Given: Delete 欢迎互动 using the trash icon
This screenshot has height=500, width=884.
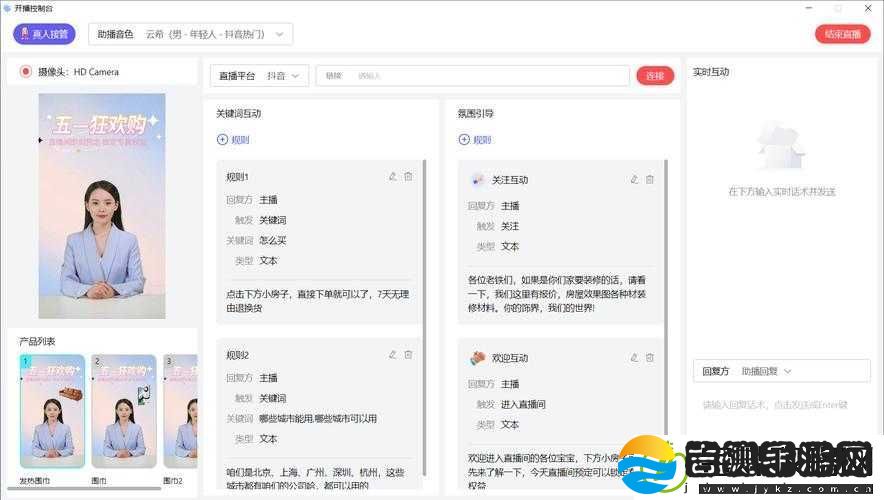Looking at the screenshot, I should pos(650,357).
